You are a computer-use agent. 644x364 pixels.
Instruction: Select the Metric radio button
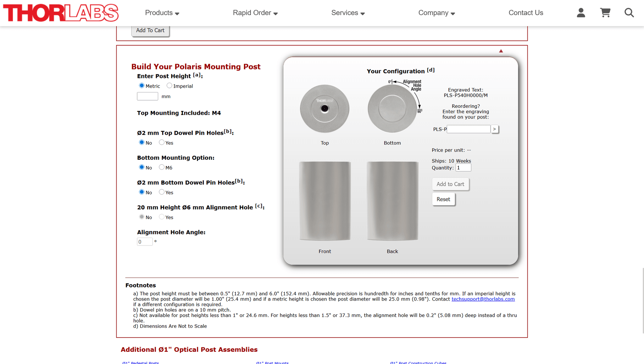tap(142, 85)
